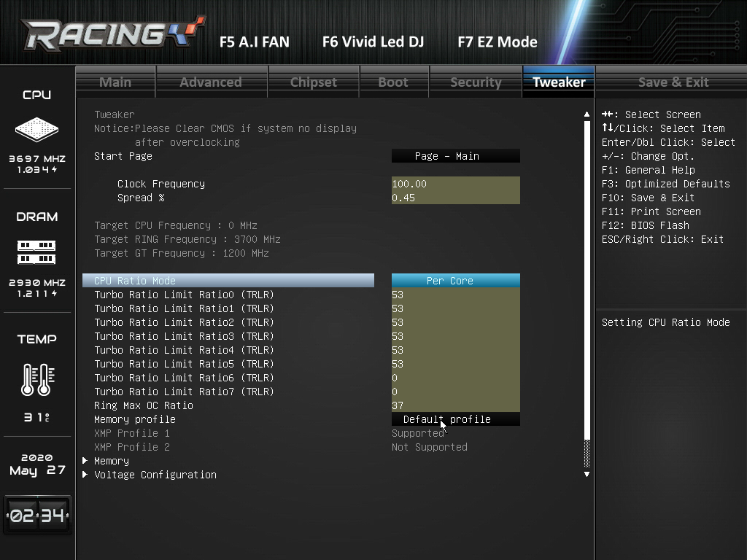This screenshot has width=747, height=560.
Task: Select the Start Page label
Action: click(x=123, y=156)
